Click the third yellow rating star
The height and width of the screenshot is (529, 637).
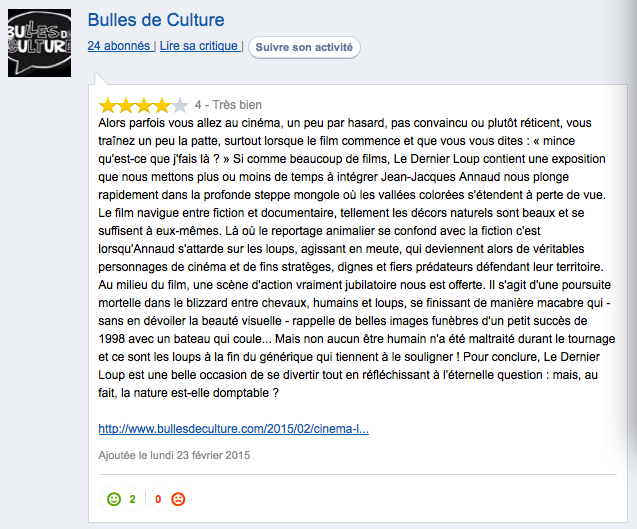(144, 104)
